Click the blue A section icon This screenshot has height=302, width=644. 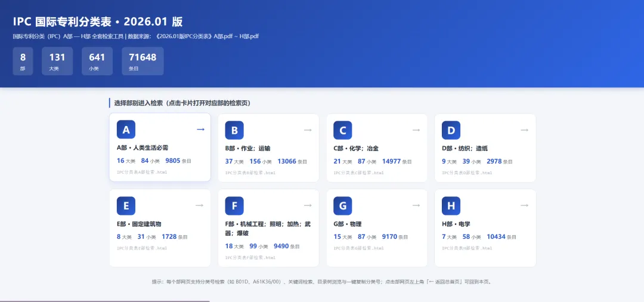(126, 130)
